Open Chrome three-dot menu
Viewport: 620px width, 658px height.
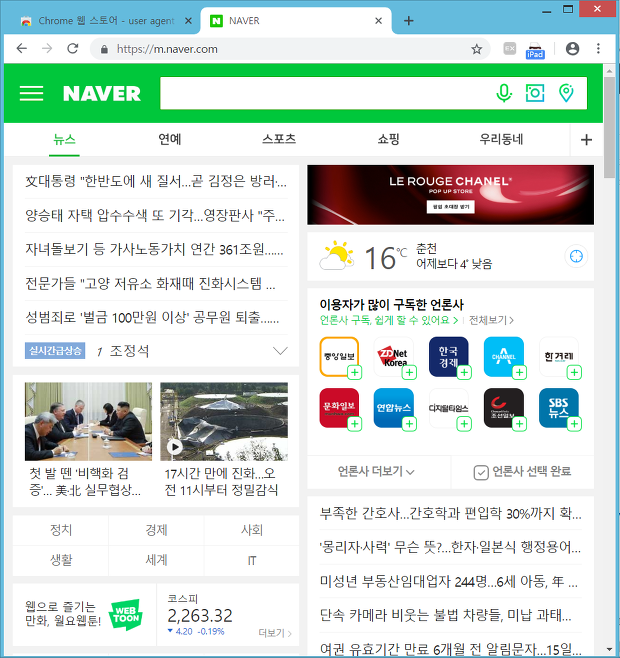coord(598,49)
